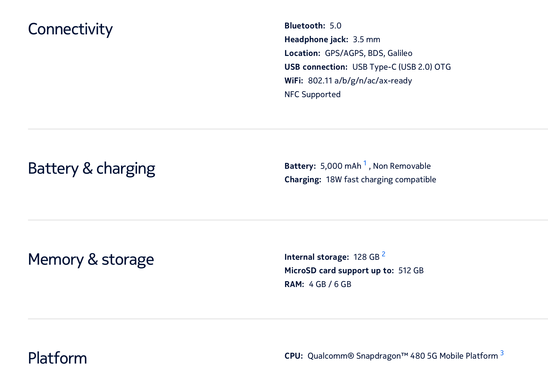Click the Location GPS/AGPS spec line
The image size is (548, 392).
348,53
